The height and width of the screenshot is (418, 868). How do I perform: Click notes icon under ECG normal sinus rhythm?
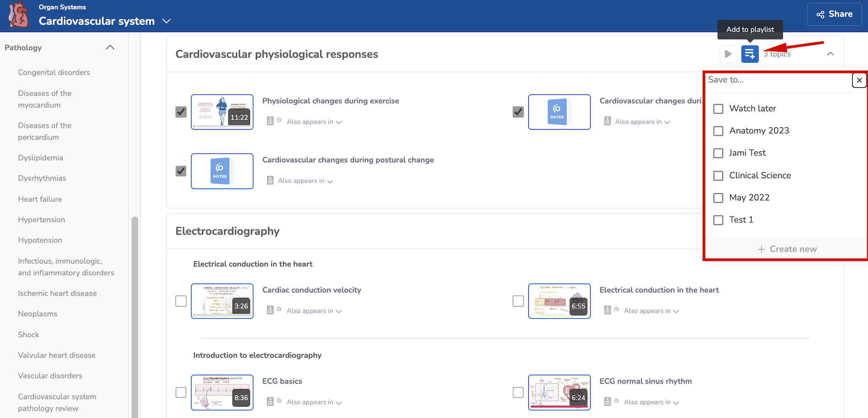[x=607, y=402]
